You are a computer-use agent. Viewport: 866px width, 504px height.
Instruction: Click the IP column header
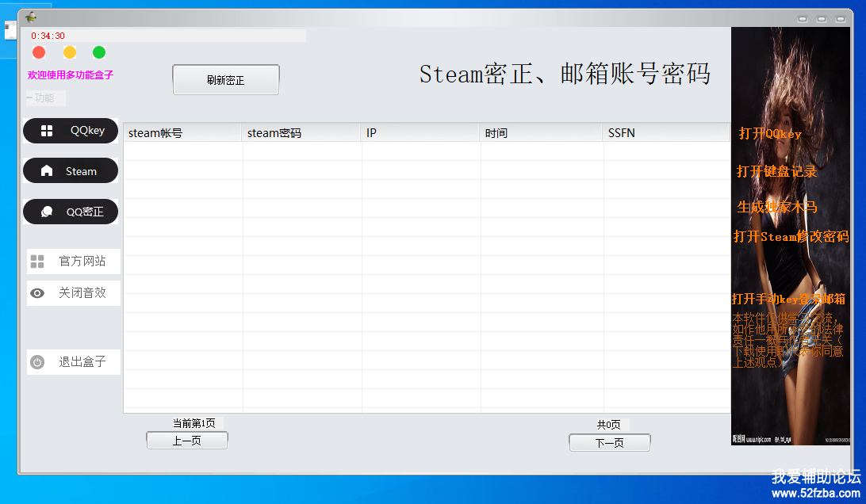coord(420,133)
